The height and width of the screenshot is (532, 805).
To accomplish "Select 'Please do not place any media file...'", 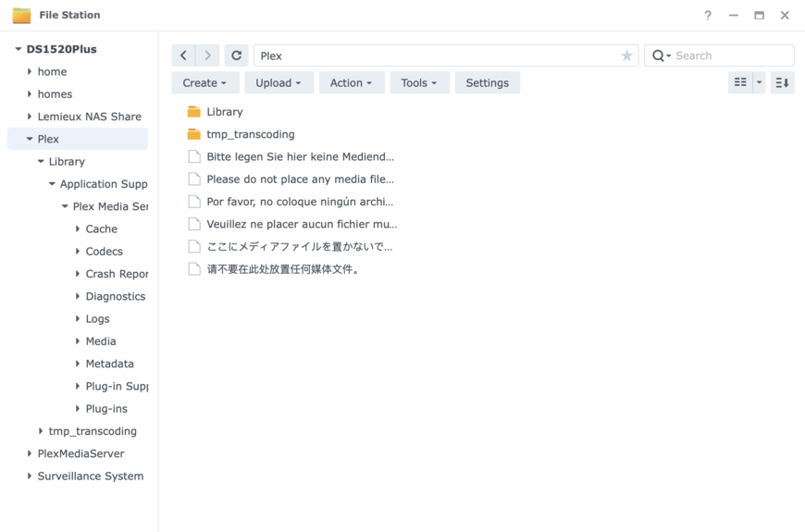I will (301, 179).
